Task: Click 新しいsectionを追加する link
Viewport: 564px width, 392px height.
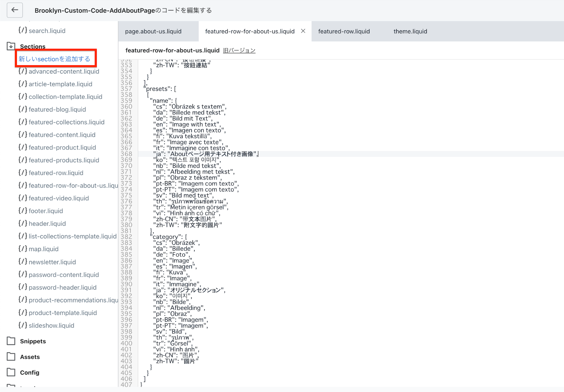Action: [x=54, y=59]
